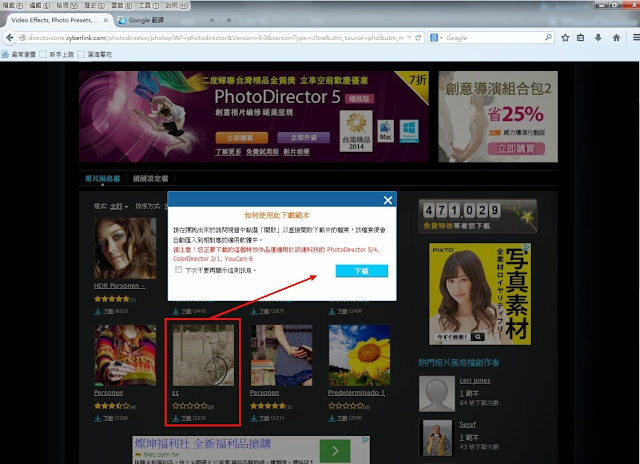Reload the page with refresh icon

(418, 38)
